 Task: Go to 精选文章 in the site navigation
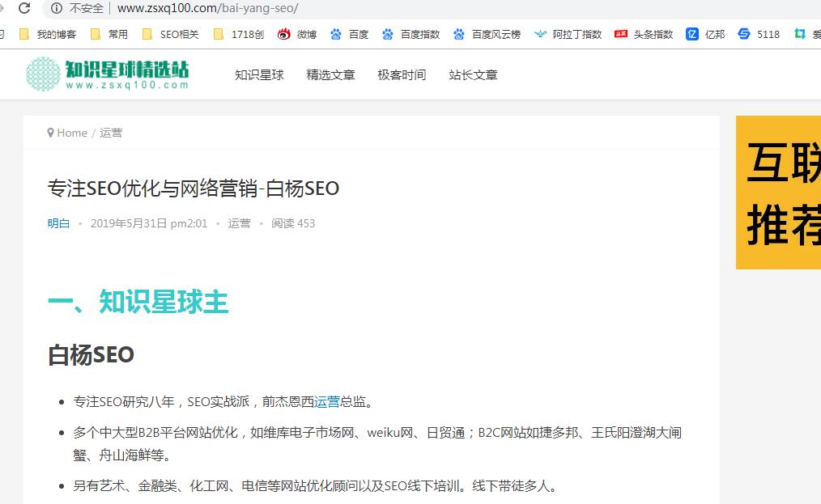click(x=330, y=75)
